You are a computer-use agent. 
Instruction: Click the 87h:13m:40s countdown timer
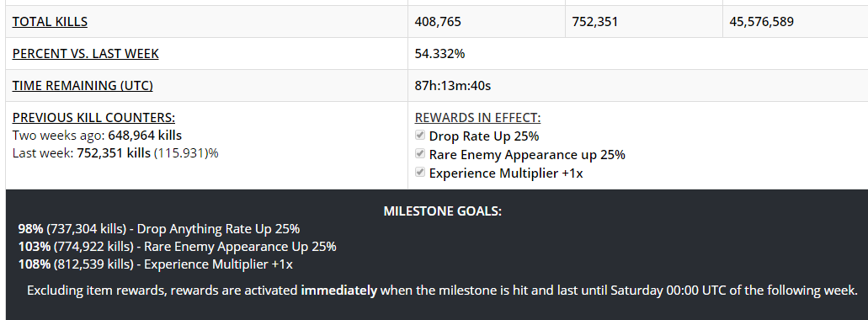[453, 86]
